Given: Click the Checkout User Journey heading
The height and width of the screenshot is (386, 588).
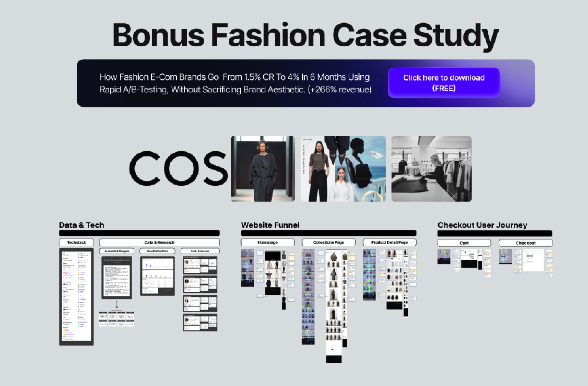Looking at the screenshot, I should (482, 225).
